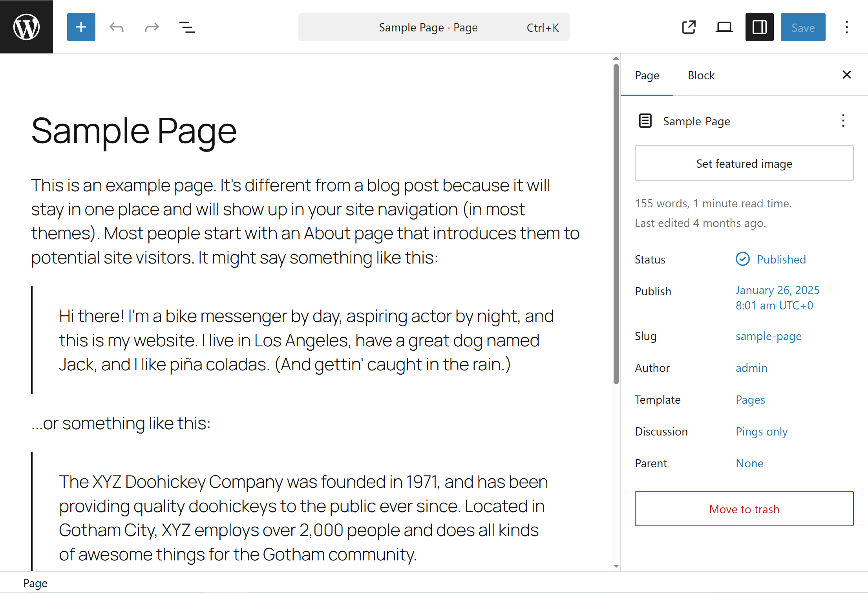This screenshot has width=868, height=593.
Task: Click Set featured image button
Action: (x=744, y=163)
